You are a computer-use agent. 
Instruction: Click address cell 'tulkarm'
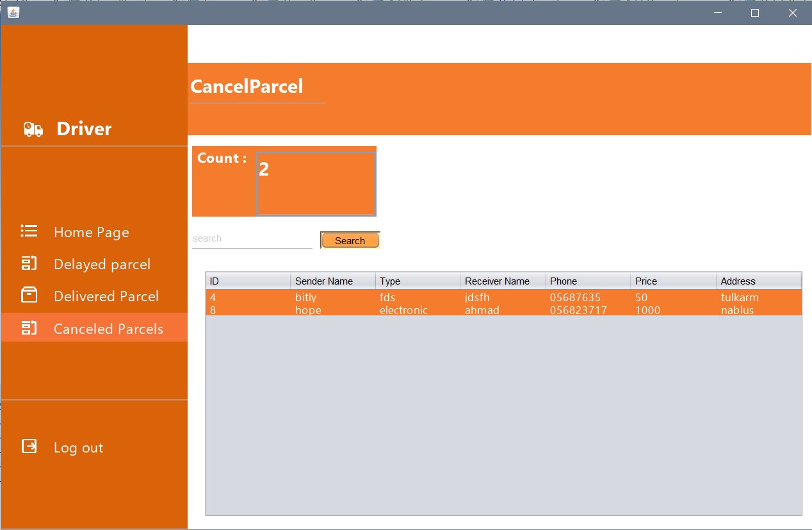pyautogui.click(x=759, y=297)
